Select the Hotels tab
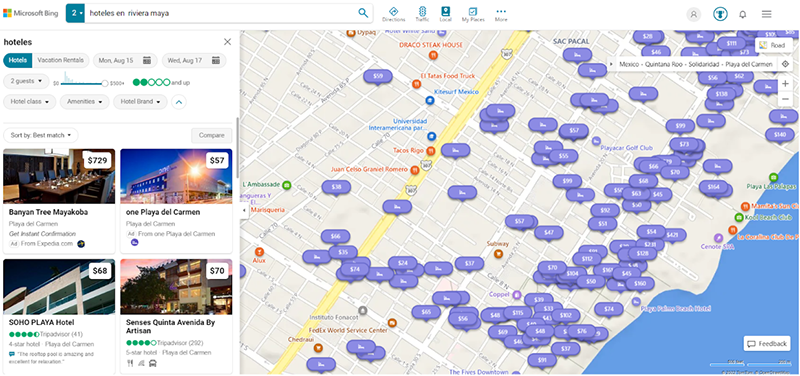Image resolution: width=800 pixels, height=376 pixels. pos(18,60)
